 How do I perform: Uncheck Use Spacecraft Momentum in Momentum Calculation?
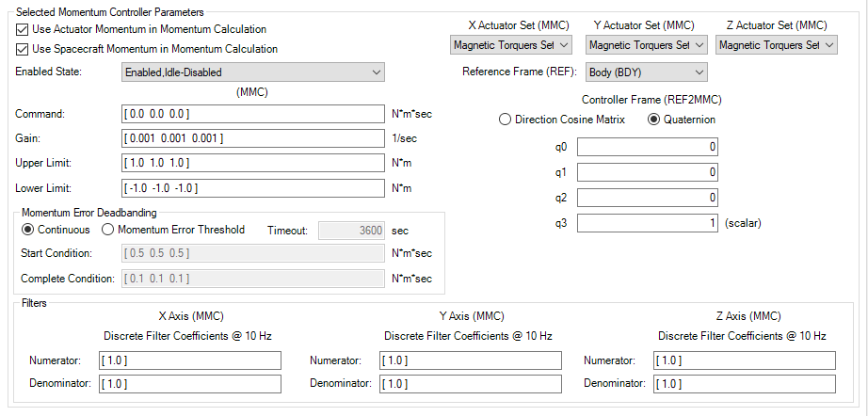point(23,49)
